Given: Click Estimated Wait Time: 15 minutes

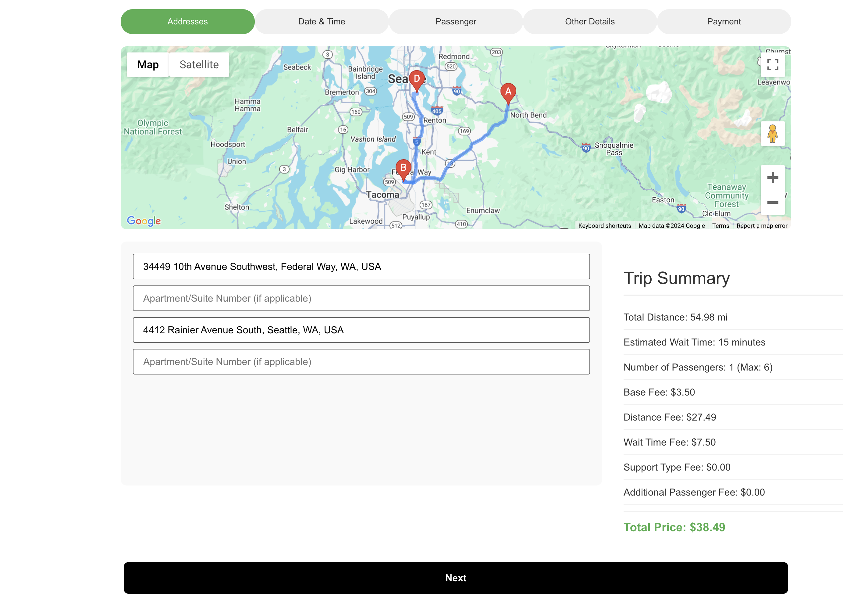Looking at the screenshot, I should pos(694,342).
